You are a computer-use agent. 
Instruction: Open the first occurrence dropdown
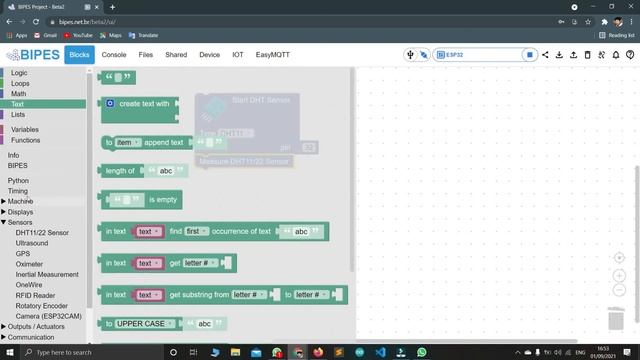click(196, 231)
